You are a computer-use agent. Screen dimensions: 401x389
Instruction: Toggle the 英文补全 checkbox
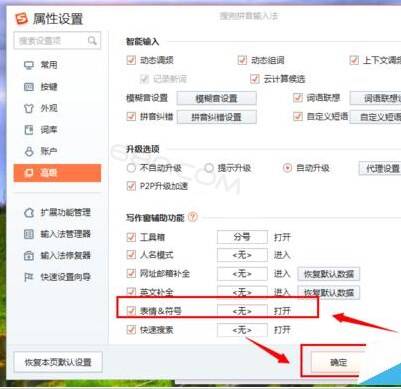[x=131, y=292]
